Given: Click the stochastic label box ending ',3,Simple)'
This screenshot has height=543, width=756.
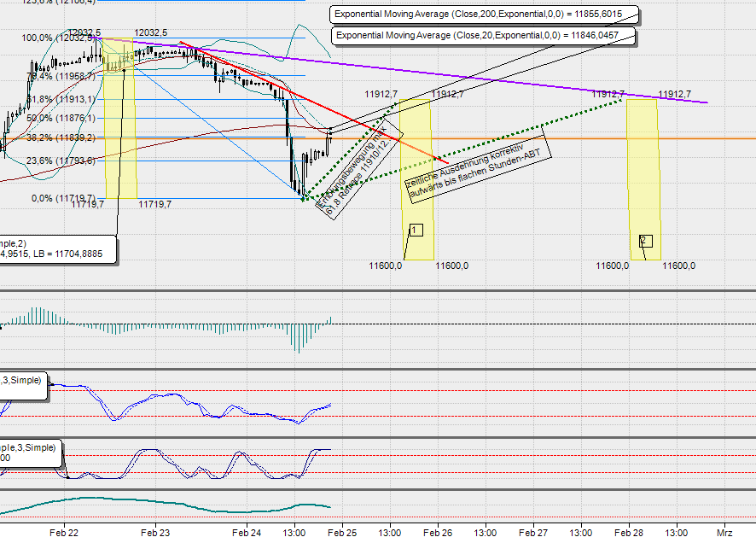Looking at the screenshot, I should point(24,386).
